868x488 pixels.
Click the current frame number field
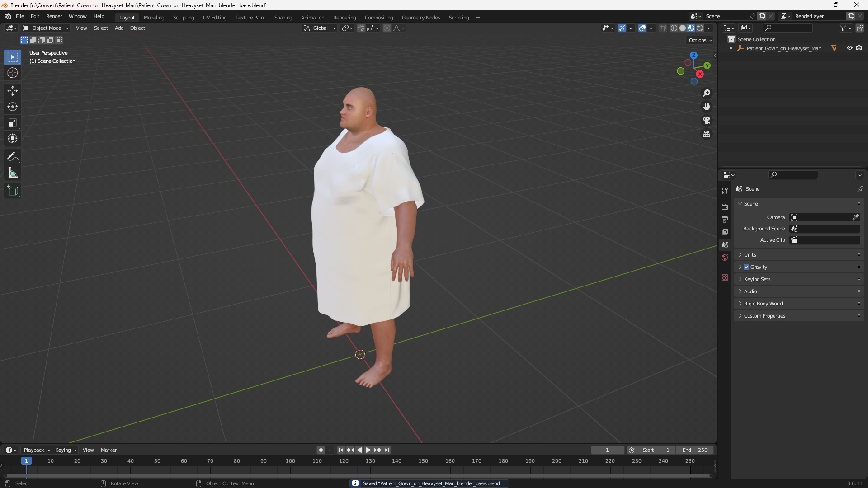click(608, 450)
